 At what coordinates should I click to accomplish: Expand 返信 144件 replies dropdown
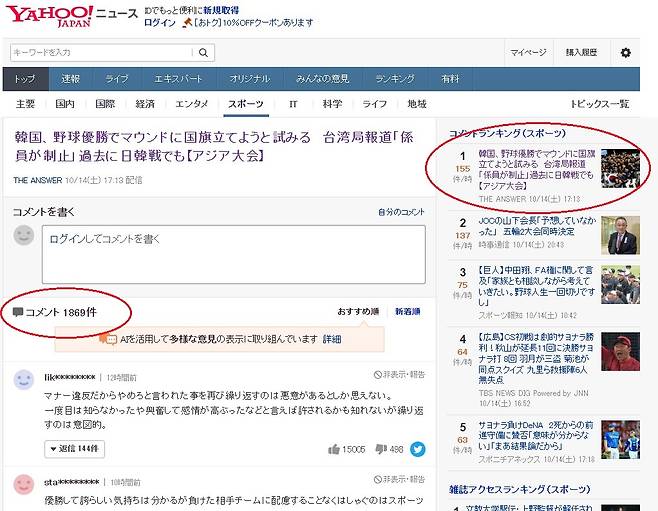point(74,449)
